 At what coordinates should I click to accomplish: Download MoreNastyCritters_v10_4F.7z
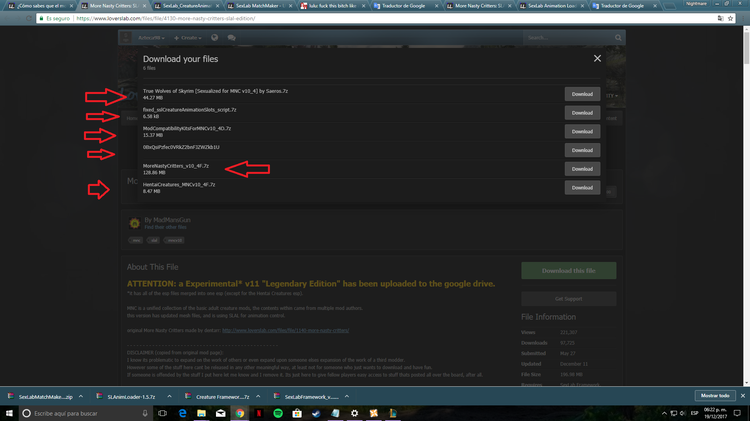coord(582,169)
